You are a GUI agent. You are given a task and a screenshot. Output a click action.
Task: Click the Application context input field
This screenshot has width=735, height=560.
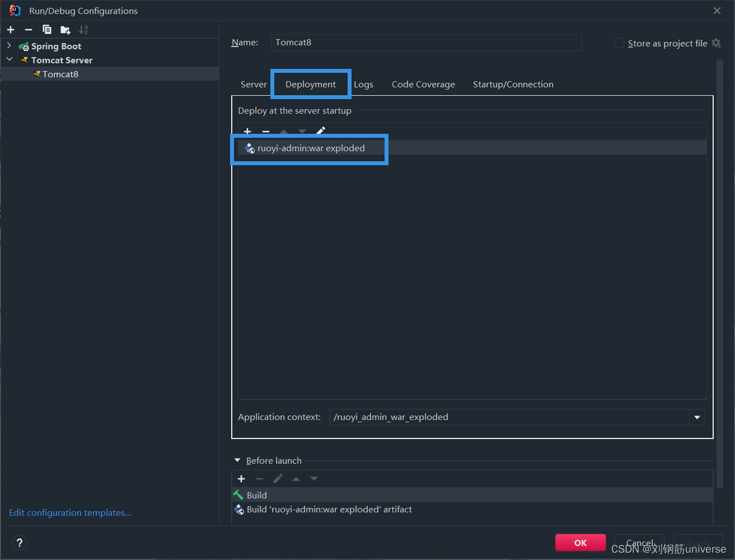tap(509, 417)
